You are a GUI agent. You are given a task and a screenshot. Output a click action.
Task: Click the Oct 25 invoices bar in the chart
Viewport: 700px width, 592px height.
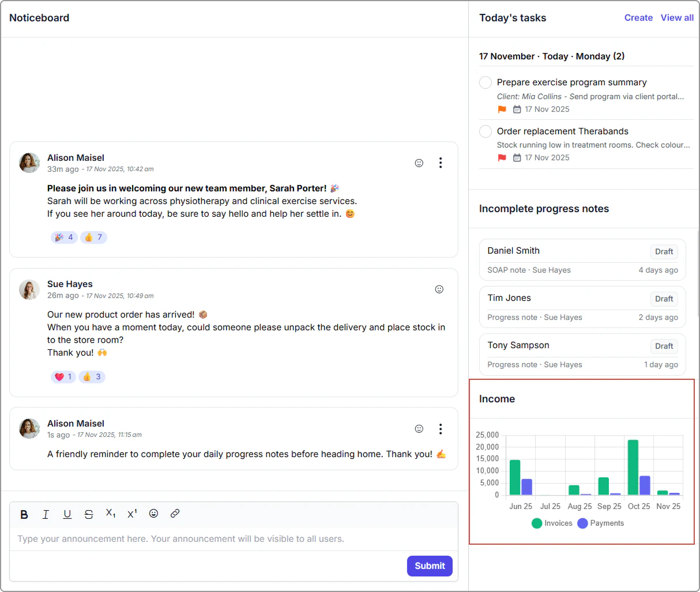point(633,467)
